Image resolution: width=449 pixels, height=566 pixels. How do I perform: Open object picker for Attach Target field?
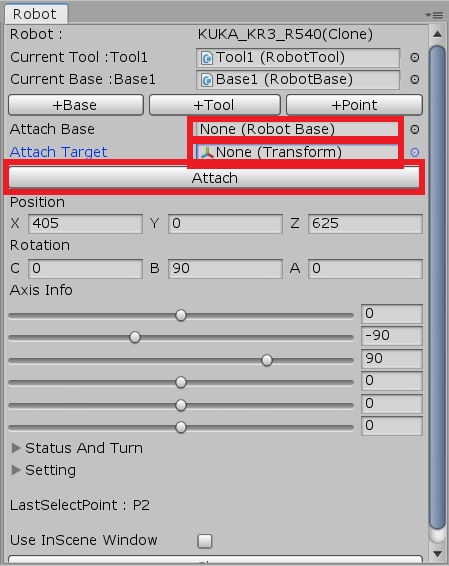415,152
